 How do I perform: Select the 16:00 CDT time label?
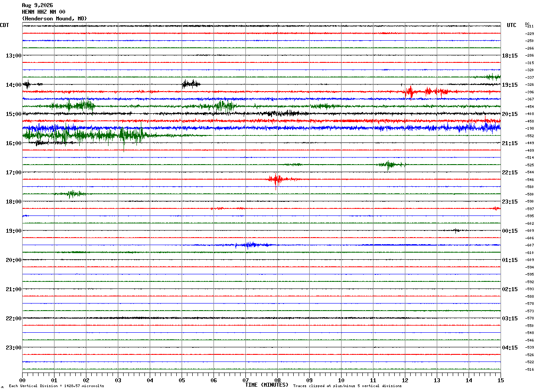[x=14, y=143]
